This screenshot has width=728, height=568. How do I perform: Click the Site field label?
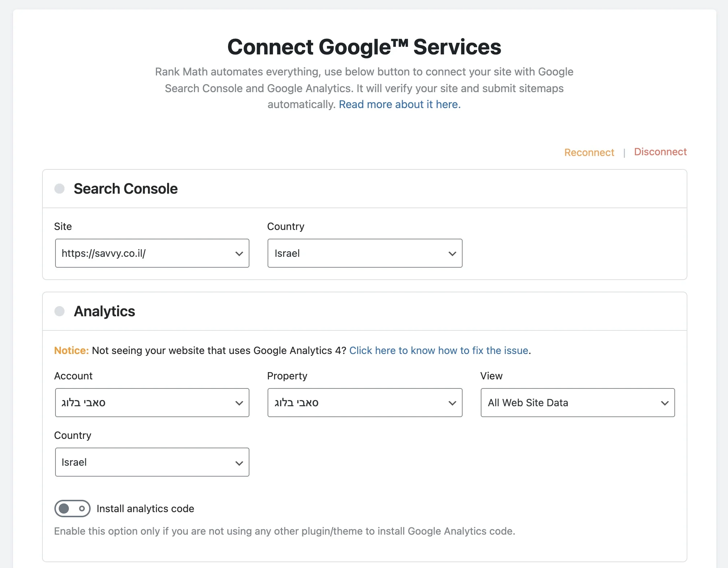(x=63, y=226)
